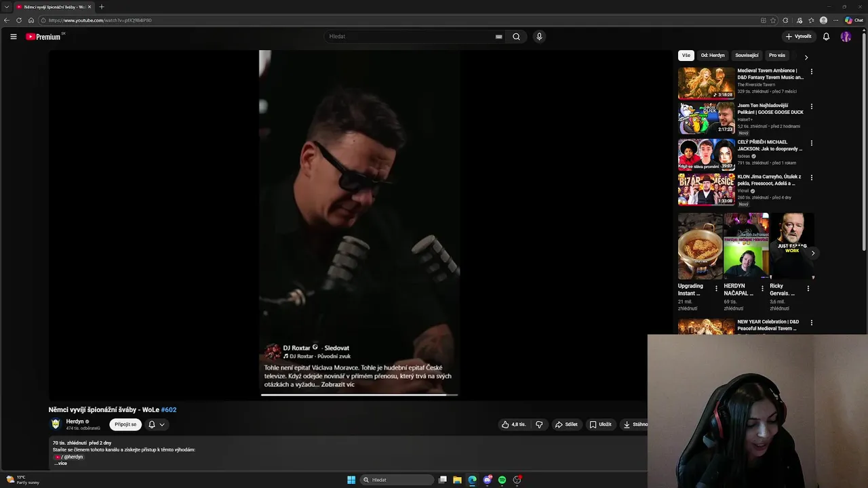Open options for NEW YEAR Celebration video
This screenshot has width=868, height=488.
[x=811, y=323]
